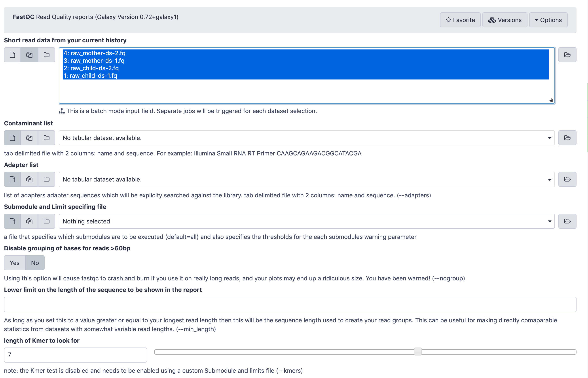Viewport: 588px width, 378px height.
Task: Select single dataset mode for Contaminant list
Action: click(12, 138)
